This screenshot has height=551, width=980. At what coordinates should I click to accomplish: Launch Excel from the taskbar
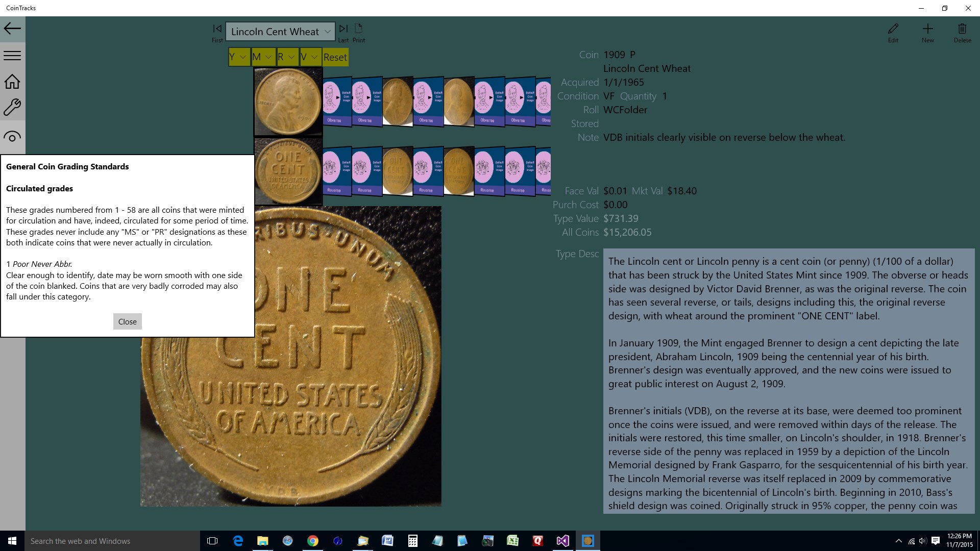tap(513, 541)
